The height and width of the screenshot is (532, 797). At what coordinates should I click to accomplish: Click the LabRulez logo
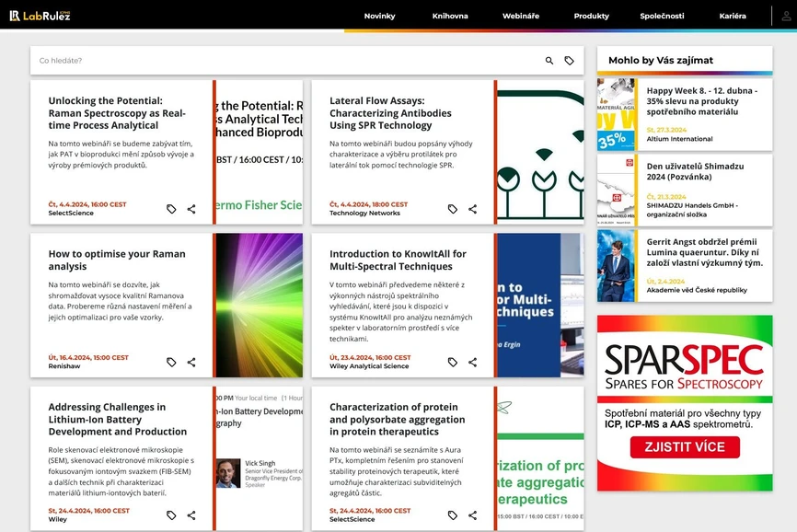40,16
